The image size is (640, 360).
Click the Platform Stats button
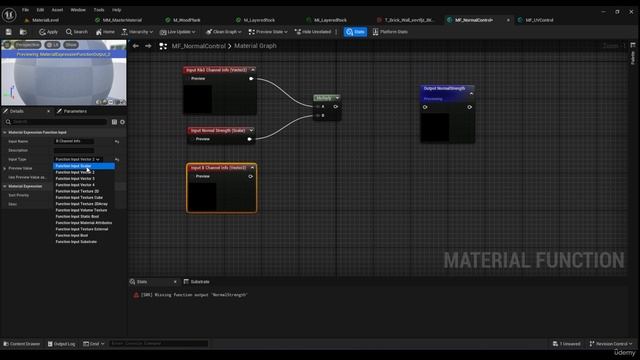[x=390, y=32]
